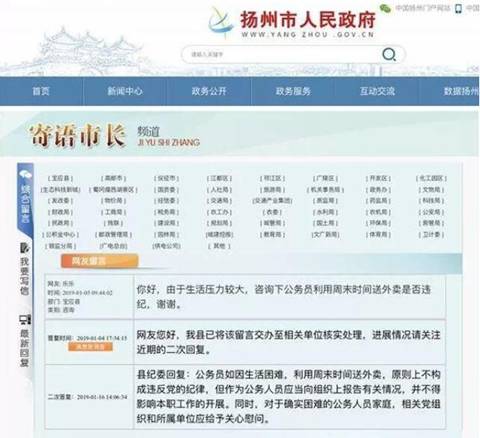Click the chat bubble icon in sidebar
480x438 pixels.
(x=25, y=175)
